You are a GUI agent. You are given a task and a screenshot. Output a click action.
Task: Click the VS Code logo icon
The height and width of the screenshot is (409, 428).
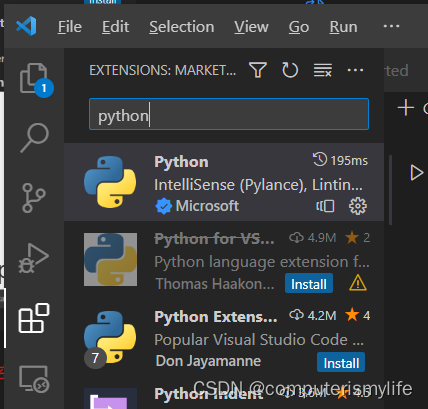[x=26, y=26]
